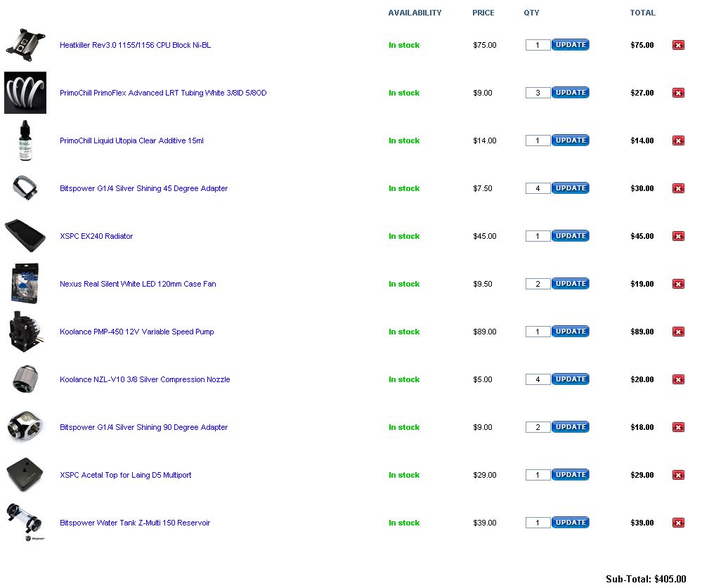Open Bitspower Water Tank Reservoir link

tap(135, 523)
